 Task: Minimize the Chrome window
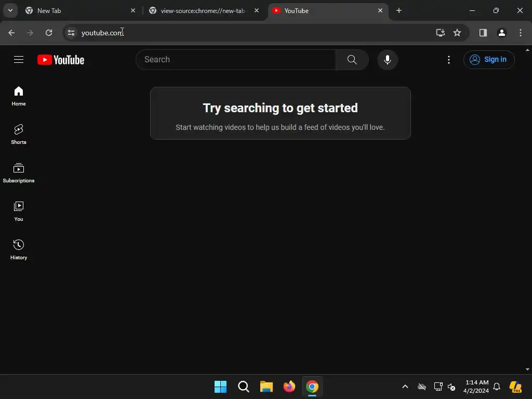click(472, 10)
